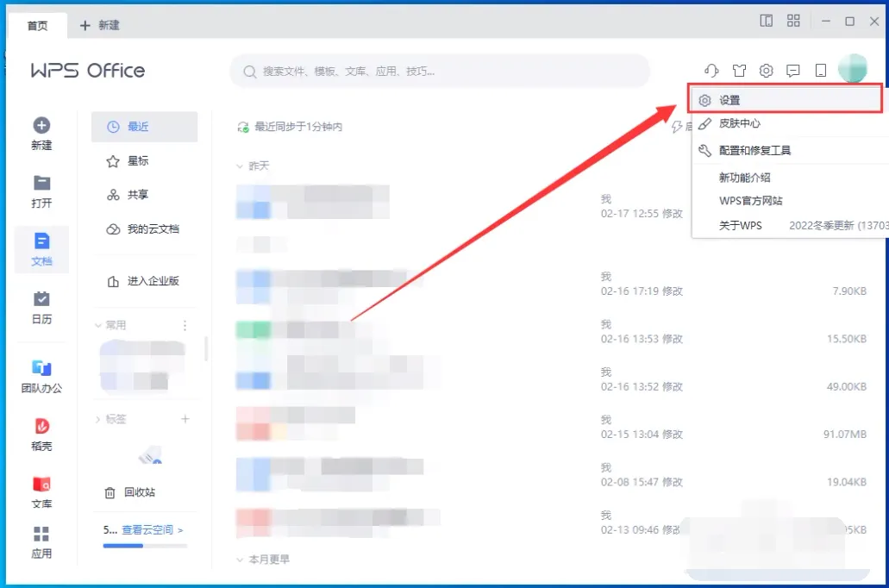Screen dimensions: 889x588
Task: Open the 稻壳 sidebar icon
Action: [41, 426]
